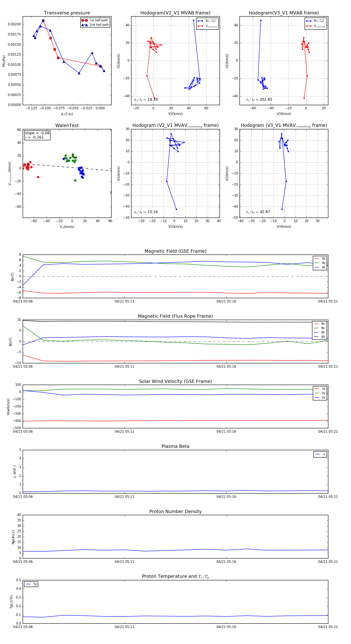Click the 'Proton Temperature and Te/Tp' title
Screen dimensions: 351x644
[175, 576]
